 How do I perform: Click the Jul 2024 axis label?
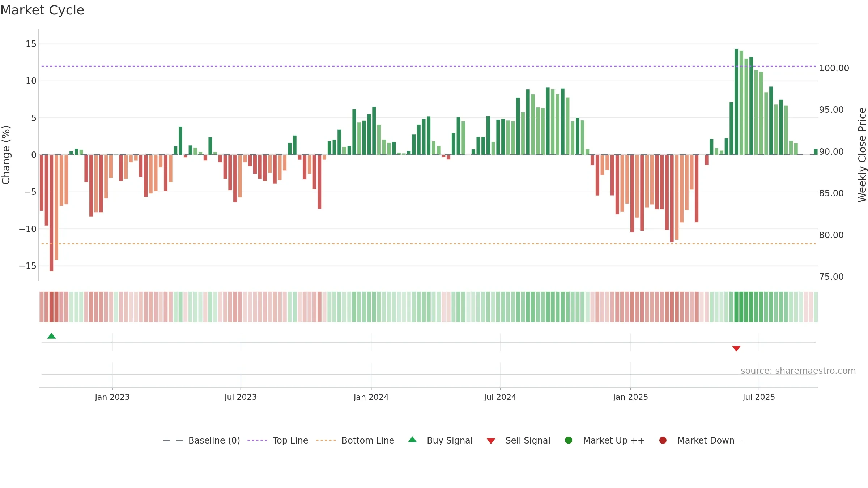pos(500,397)
